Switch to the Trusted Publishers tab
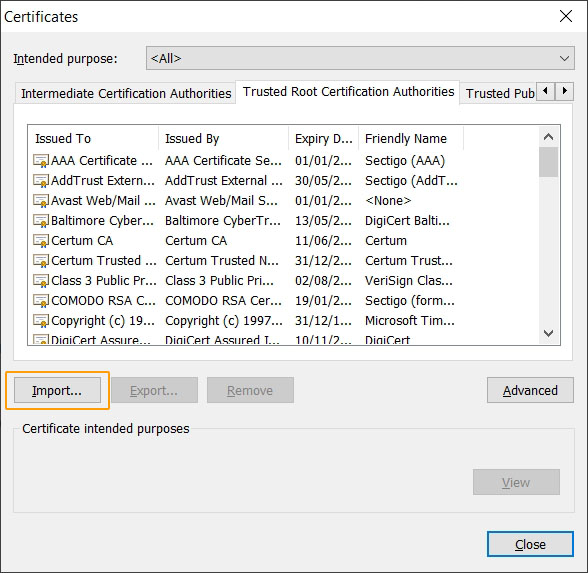Screen dimensions: 588x573 click(x=500, y=93)
